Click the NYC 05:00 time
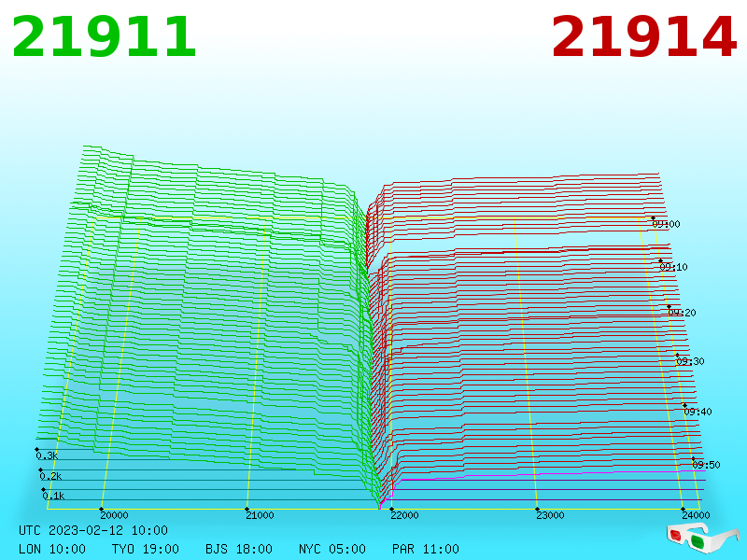Viewport: 747px width, 560px height. pos(332,549)
